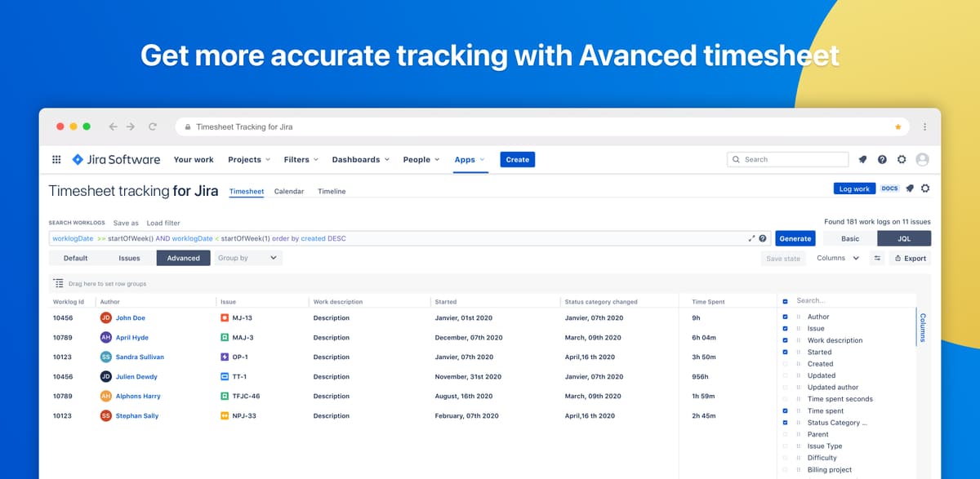
Task: Switch to the Timesheet tab
Action: (x=247, y=192)
